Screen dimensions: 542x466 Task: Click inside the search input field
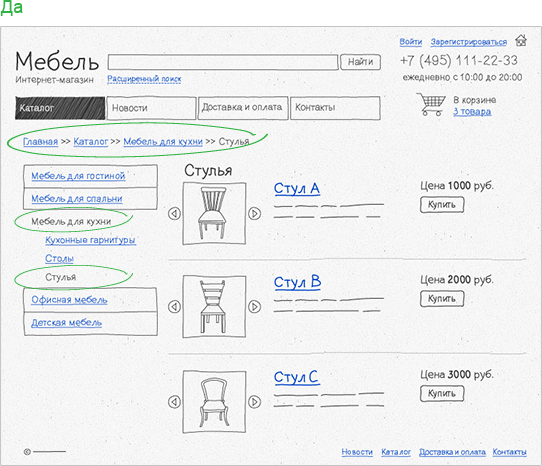(x=223, y=62)
